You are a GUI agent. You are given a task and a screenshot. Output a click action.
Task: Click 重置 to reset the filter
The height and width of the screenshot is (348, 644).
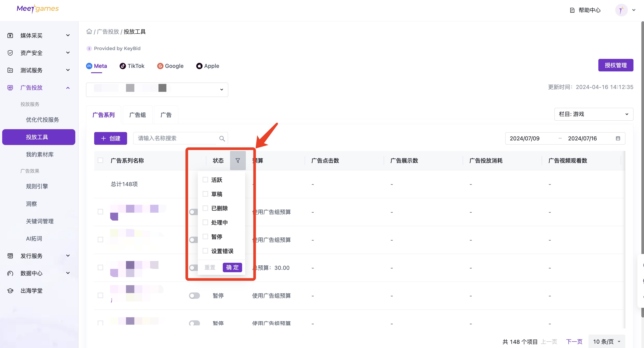click(x=210, y=267)
